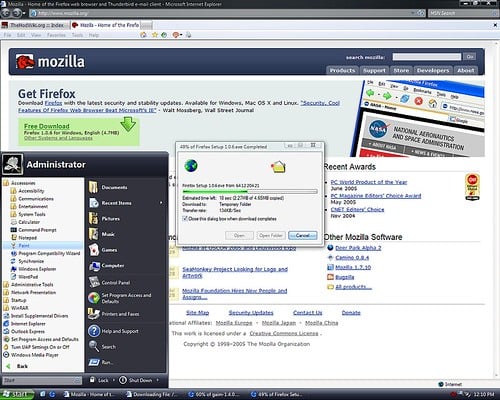The width and height of the screenshot is (500, 400).
Task: Click the Go button beside search mozilla
Action: 470,57
